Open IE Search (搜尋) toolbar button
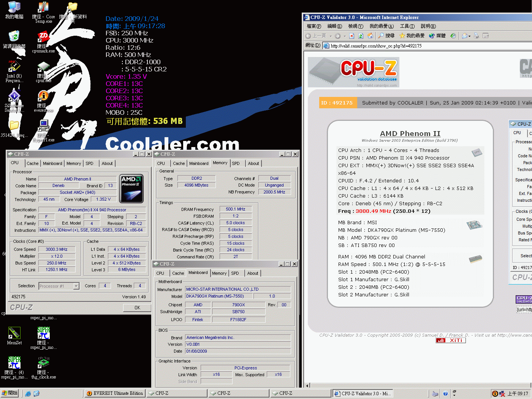The image size is (532, 399). (387, 36)
